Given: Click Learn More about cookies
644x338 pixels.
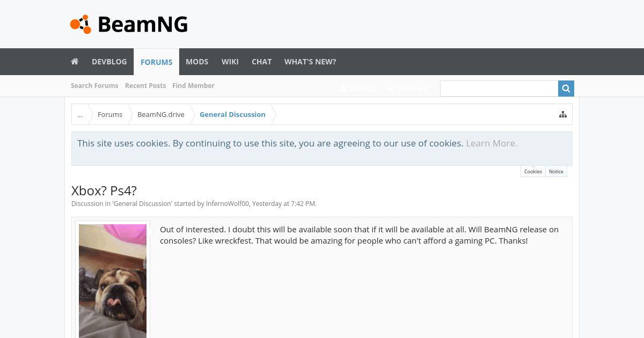Looking at the screenshot, I should (x=492, y=143).
